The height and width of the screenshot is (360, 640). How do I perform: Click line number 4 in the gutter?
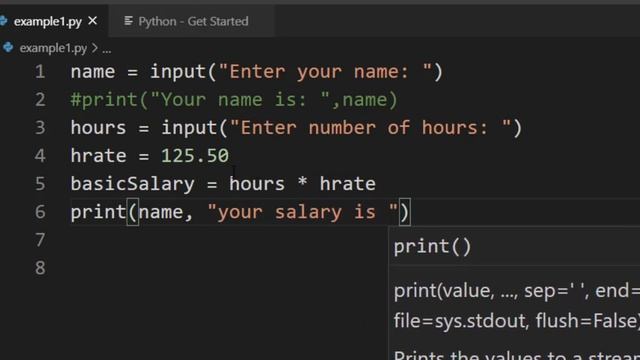click(40, 156)
